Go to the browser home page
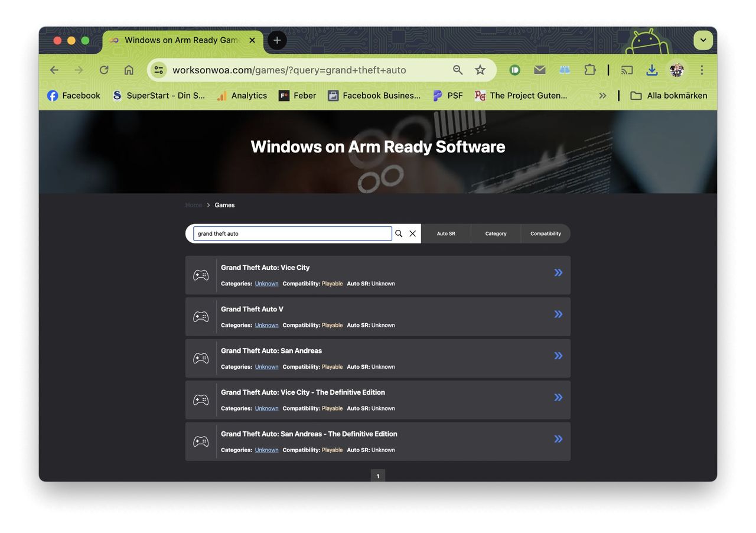This screenshot has width=756, height=533. (129, 70)
